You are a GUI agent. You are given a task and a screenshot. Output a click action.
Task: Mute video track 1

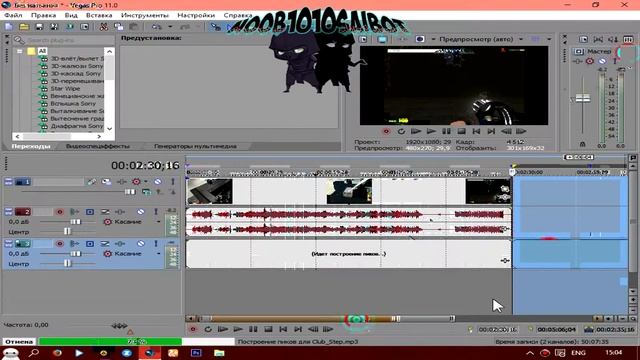pyautogui.click(x=158, y=182)
